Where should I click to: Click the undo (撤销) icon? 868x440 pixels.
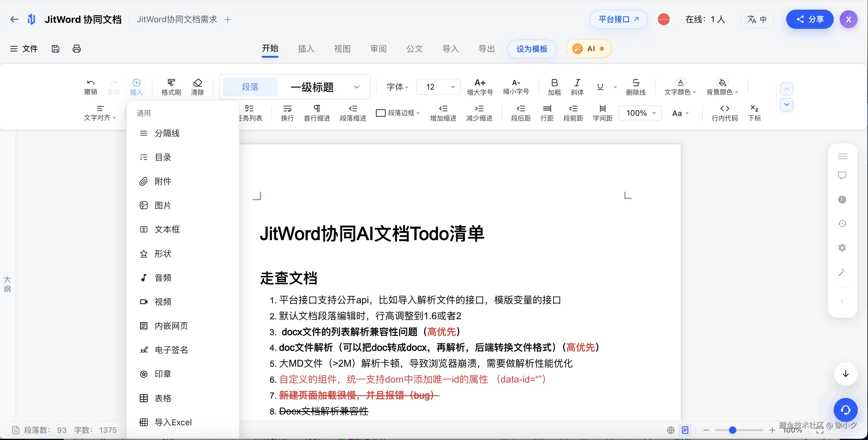[91, 87]
